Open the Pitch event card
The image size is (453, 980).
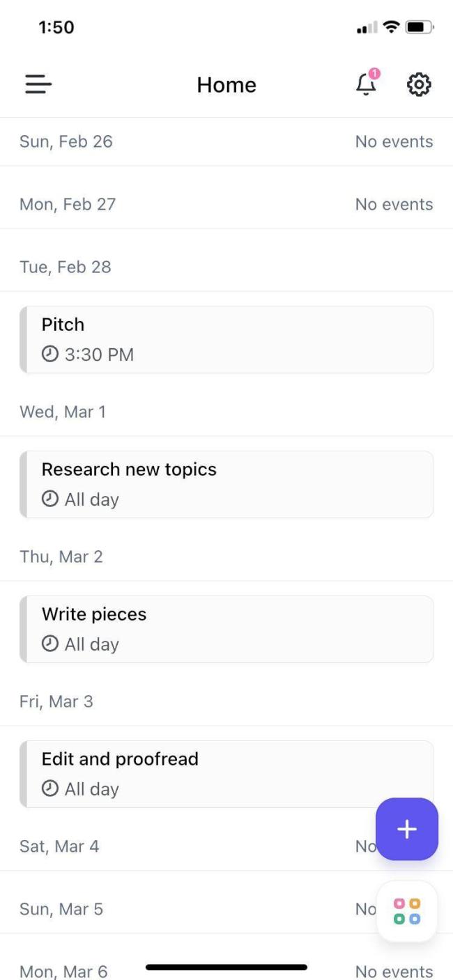pos(227,339)
